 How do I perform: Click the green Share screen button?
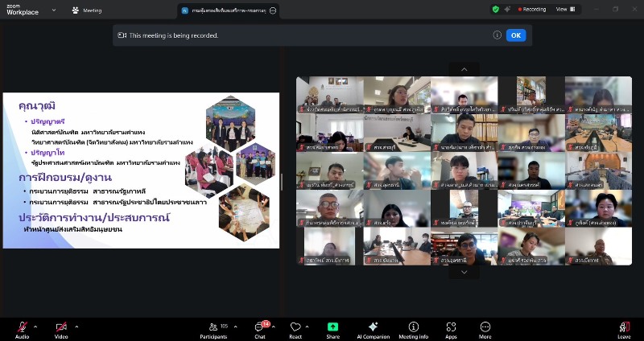click(332, 327)
